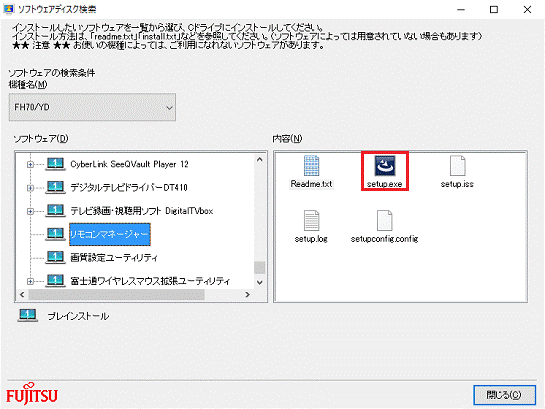This screenshot has height=409, width=545.
Task: Select the リモコンマネージャー entry
Action: [x=110, y=234]
